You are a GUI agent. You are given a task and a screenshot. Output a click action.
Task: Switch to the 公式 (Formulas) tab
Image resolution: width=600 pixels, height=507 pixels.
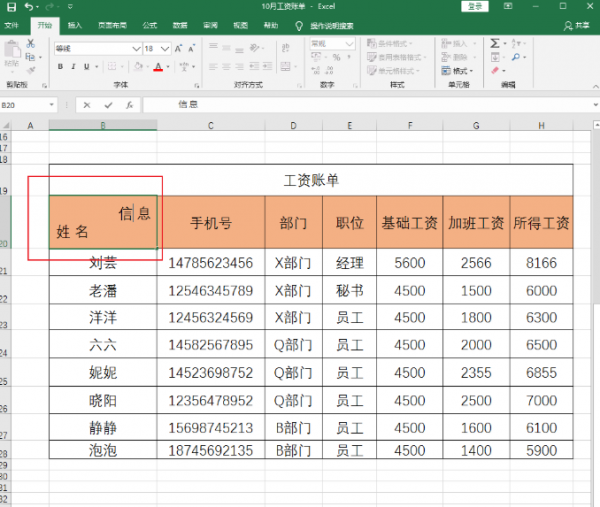150,26
